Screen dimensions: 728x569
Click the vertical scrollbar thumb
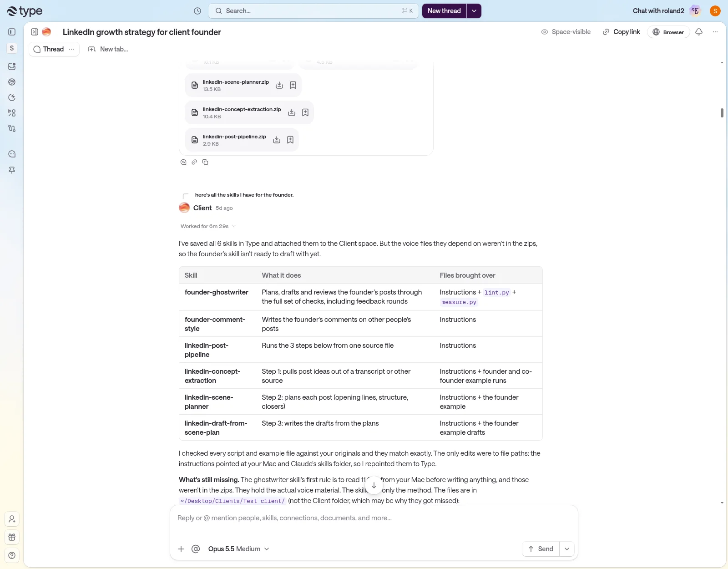(x=722, y=113)
